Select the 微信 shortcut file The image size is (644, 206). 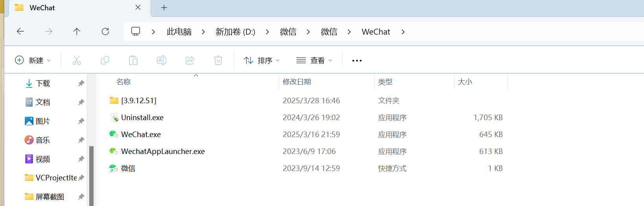[x=128, y=168]
